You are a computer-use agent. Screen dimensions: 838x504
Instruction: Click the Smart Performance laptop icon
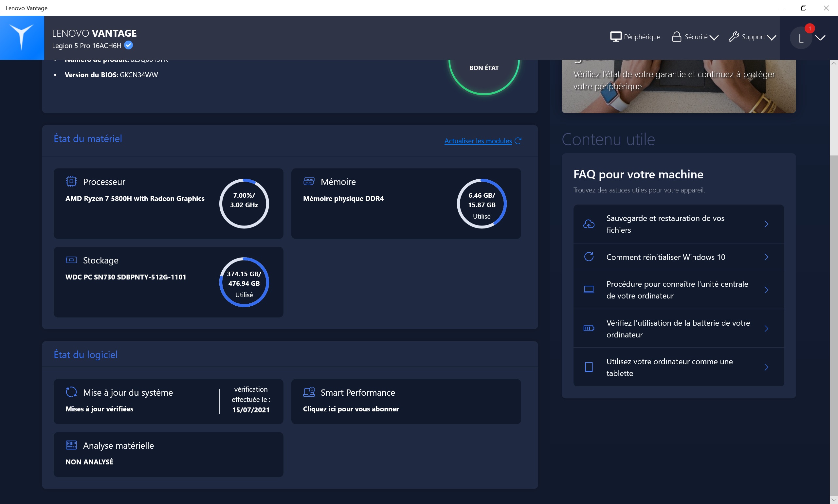tap(309, 392)
